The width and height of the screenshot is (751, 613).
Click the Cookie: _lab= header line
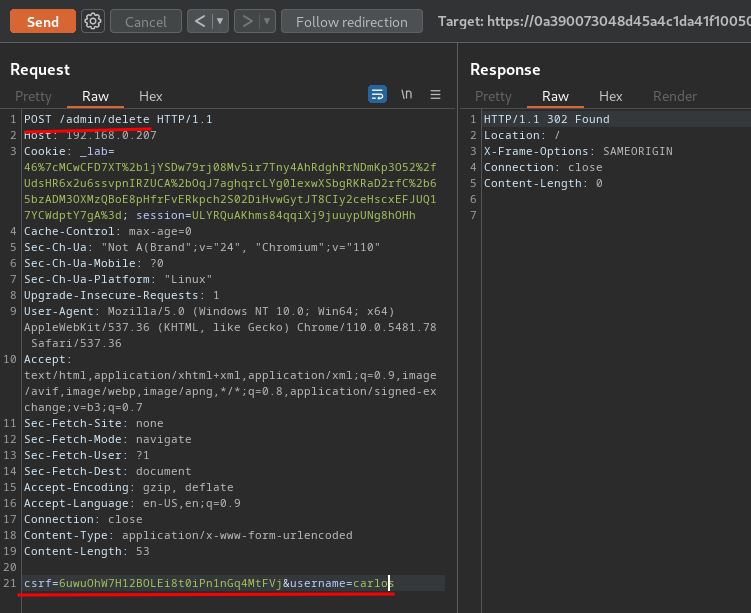click(x=69, y=151)
